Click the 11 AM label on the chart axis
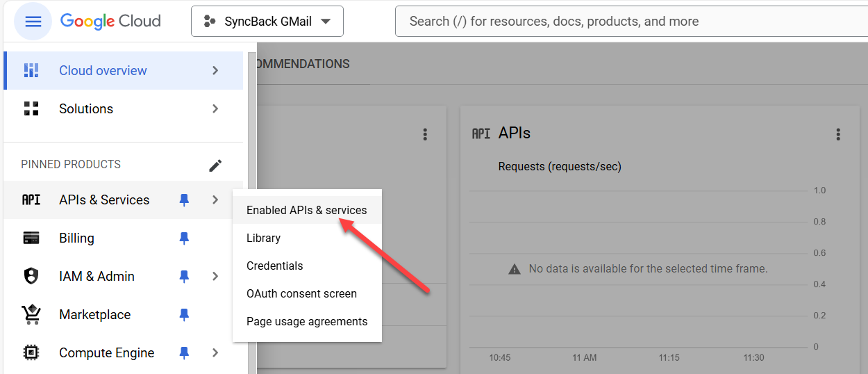This screenshot has width=868, height=374. [585, 358]
